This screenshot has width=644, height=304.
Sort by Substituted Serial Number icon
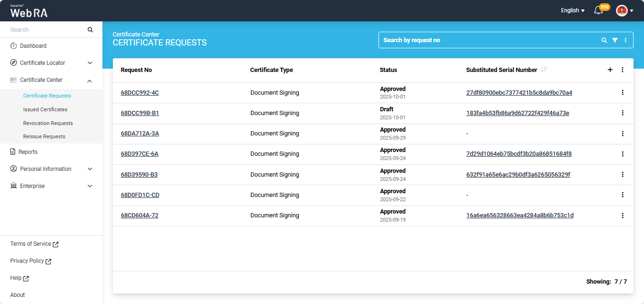coord(544,70)
